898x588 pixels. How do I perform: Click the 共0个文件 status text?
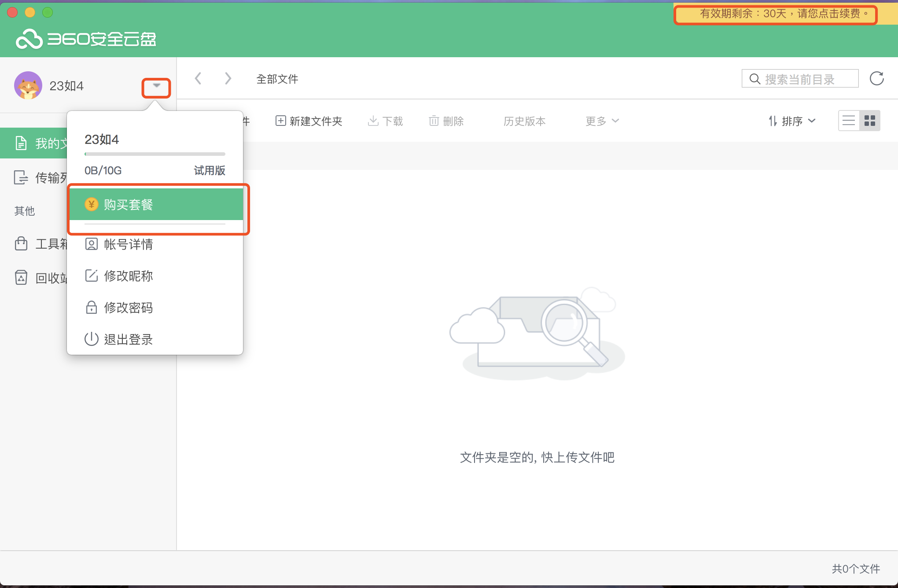point(856,569)
